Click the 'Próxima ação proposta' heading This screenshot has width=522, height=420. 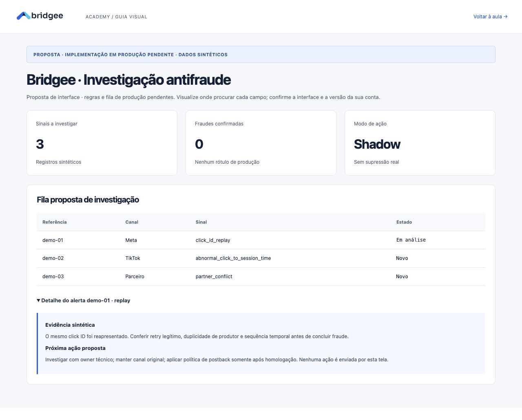[75, 348]
